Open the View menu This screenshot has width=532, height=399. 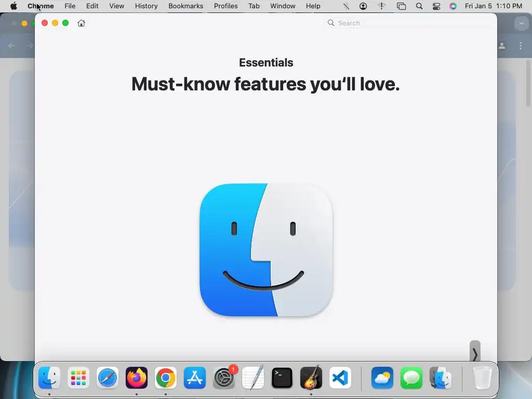[117, 6]
